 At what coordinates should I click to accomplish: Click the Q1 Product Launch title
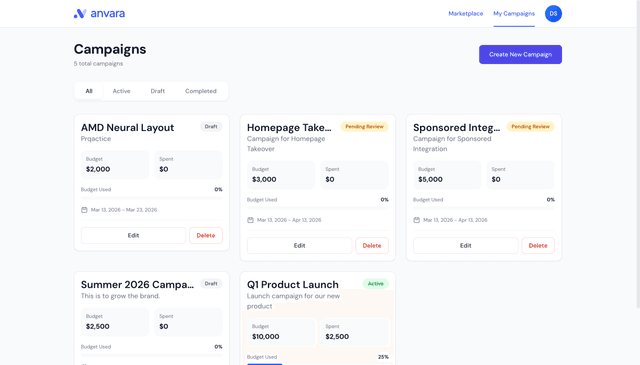pos(293,285)
